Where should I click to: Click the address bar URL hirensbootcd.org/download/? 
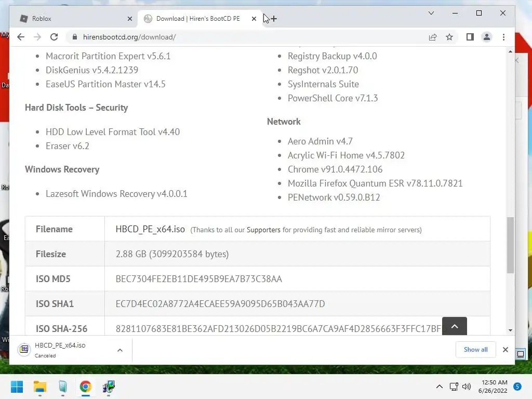(129, 37)
